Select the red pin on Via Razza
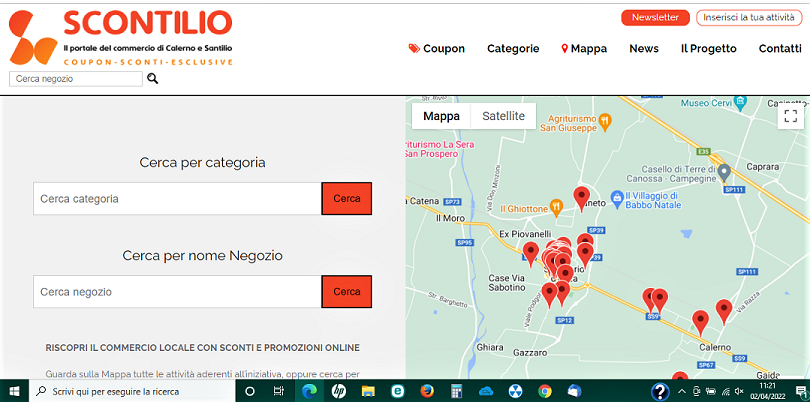 pos(724,312)
